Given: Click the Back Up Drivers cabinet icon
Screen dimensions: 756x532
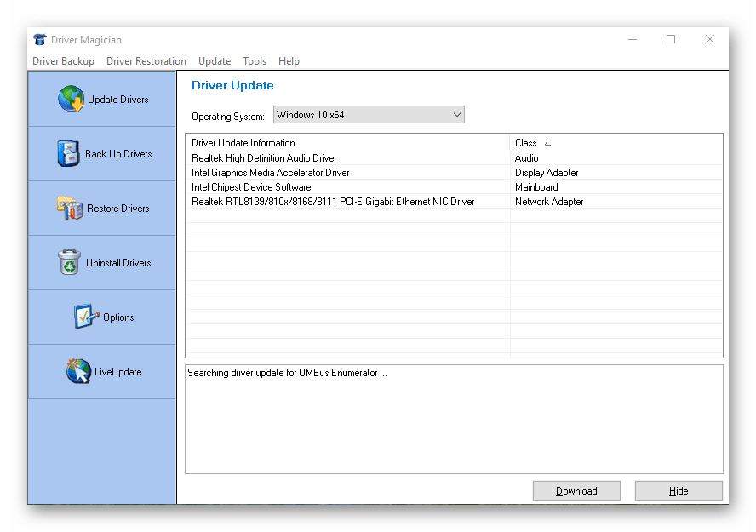Looking at the screenshot, I should (x=68, y=153).
